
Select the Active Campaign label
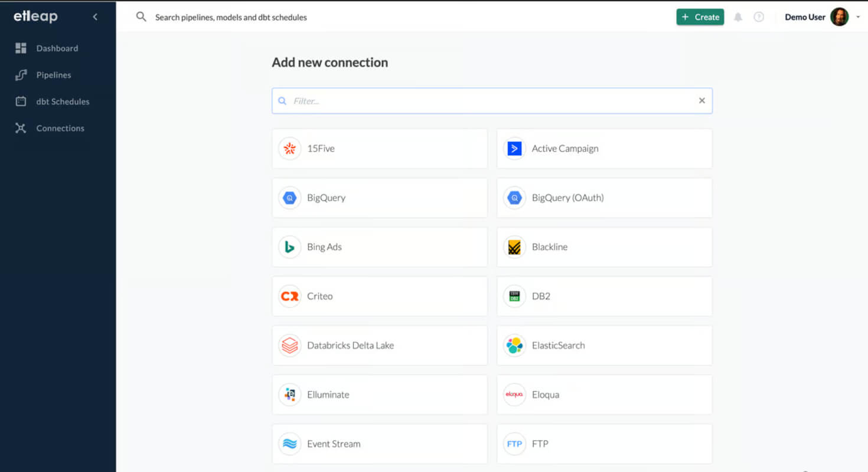(565, 149)
